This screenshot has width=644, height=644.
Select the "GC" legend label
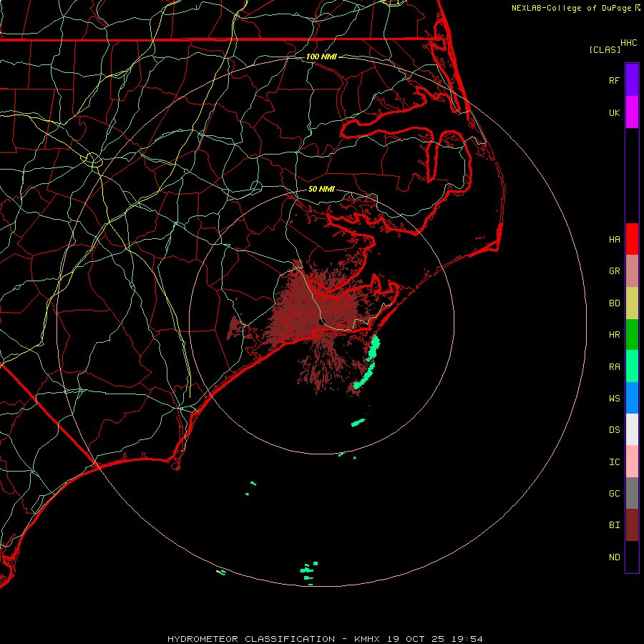tap(614, 494)
